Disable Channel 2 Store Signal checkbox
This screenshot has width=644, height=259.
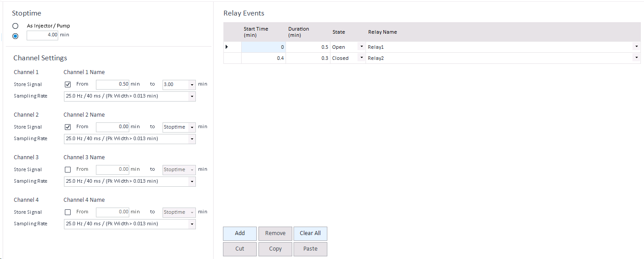(x=68, y=127)
